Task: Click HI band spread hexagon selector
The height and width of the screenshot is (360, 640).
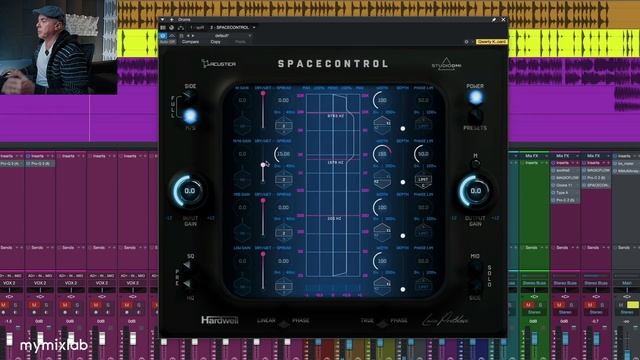Action: (283, 126)
